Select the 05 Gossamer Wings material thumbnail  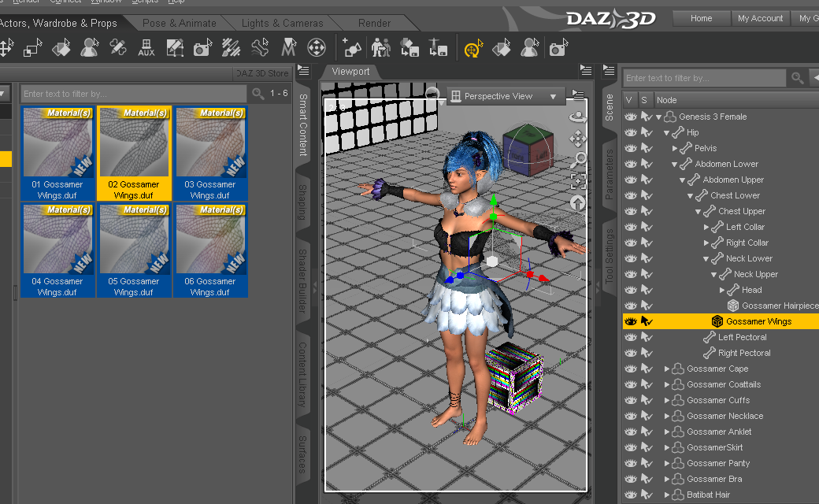[134, 250]
